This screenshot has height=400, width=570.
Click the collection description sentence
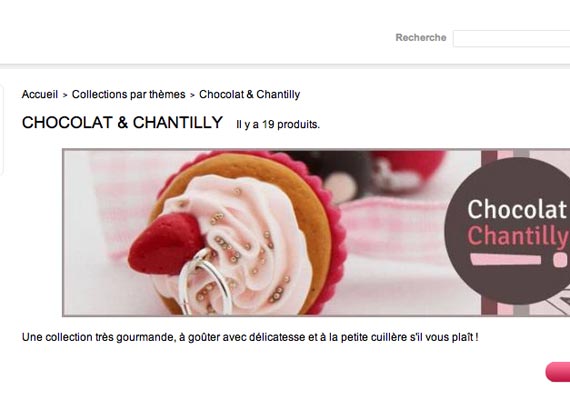[250, 337]
